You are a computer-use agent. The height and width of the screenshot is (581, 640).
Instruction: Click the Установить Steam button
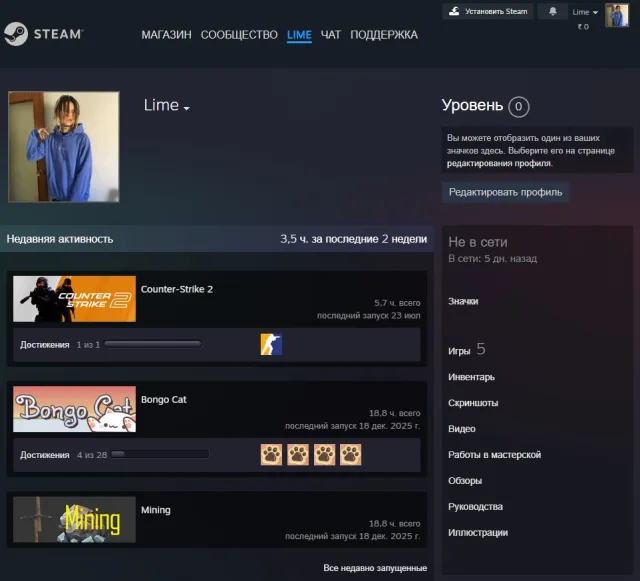487,11
